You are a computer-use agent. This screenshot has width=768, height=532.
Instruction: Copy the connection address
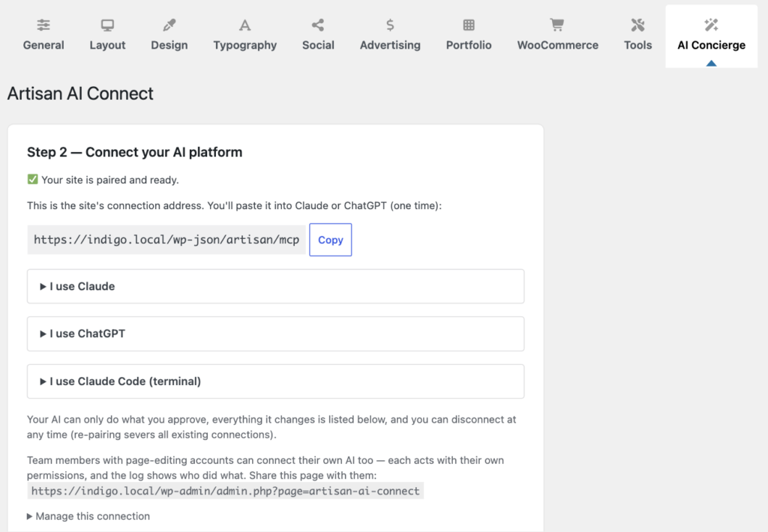pyautogui.click(x=331, y=240)
